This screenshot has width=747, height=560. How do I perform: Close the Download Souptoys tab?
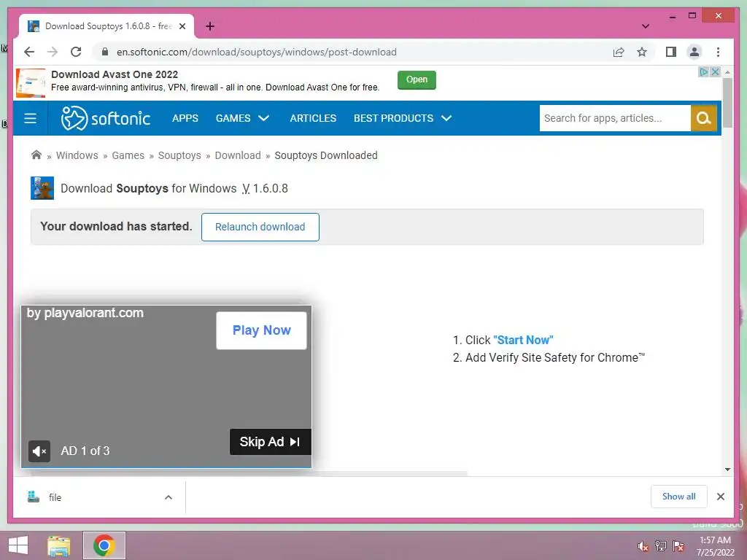[x=182, y=26]
